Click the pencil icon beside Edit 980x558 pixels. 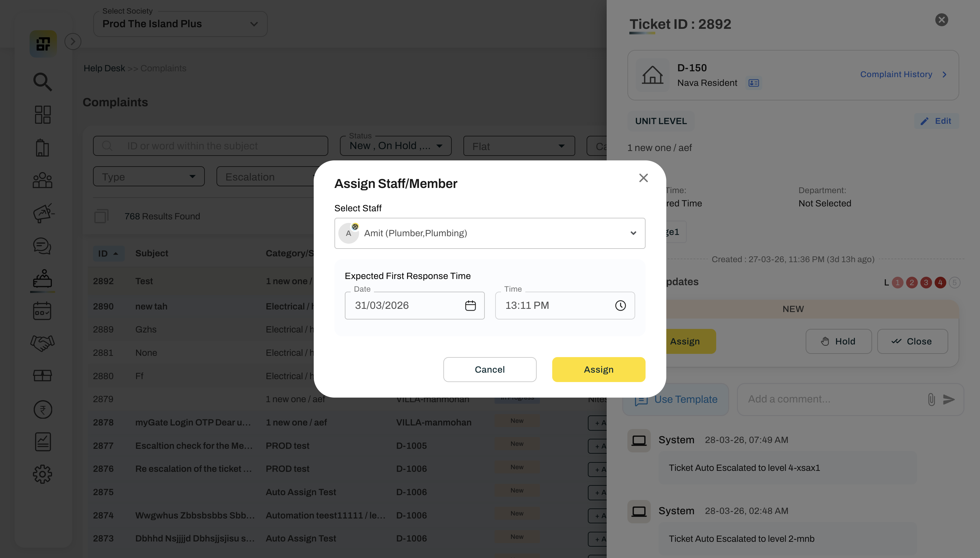[x=925, y=122]
